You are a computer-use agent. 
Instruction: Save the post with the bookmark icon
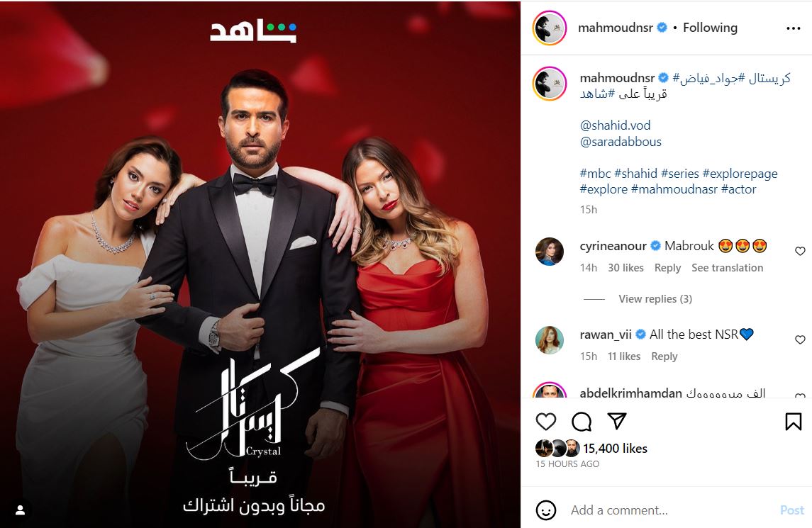point(793,422)
